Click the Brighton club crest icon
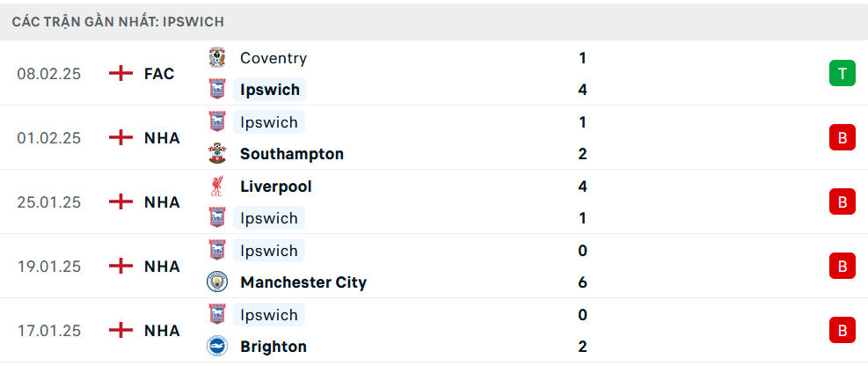 point(216,347)
